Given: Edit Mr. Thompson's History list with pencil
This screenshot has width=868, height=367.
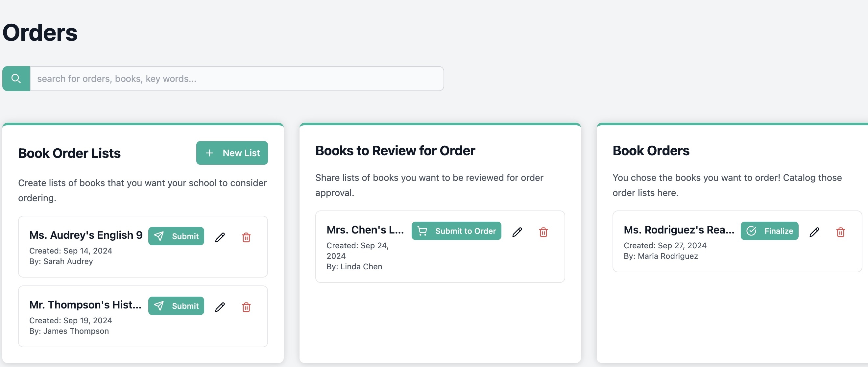Looking at the screenshot, I should 220,307.
